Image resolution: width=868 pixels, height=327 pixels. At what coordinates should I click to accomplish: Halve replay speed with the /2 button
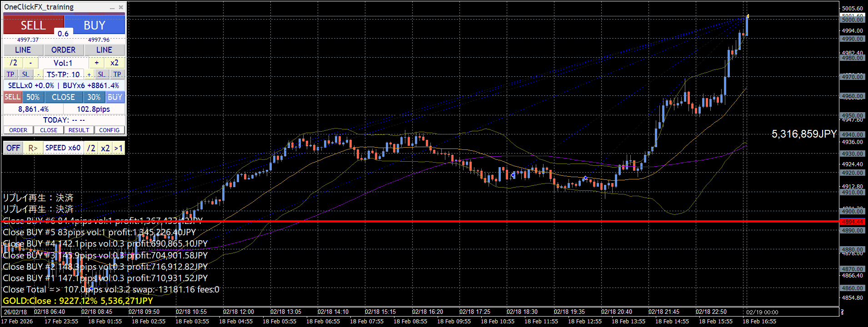click(91, 148)
